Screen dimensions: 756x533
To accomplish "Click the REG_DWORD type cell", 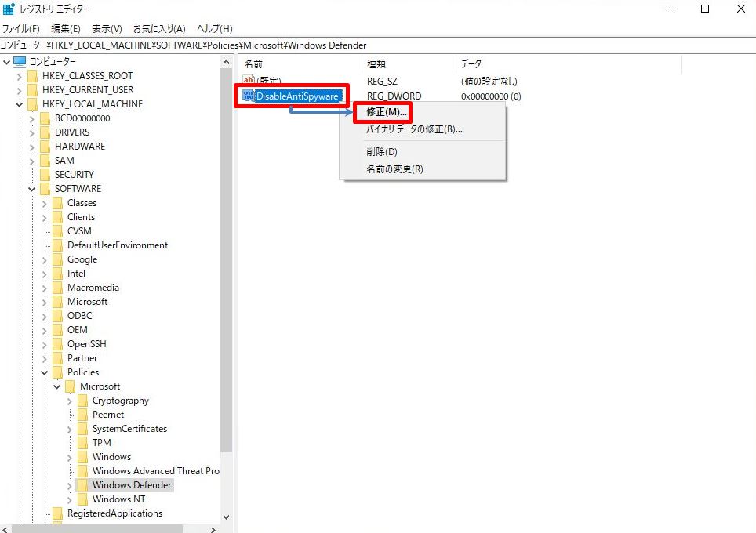I will pyautogui.click(x=394, y=96).
